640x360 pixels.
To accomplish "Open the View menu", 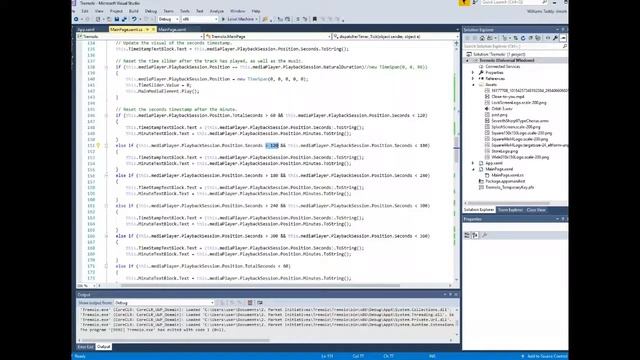I will coord(99,11).
